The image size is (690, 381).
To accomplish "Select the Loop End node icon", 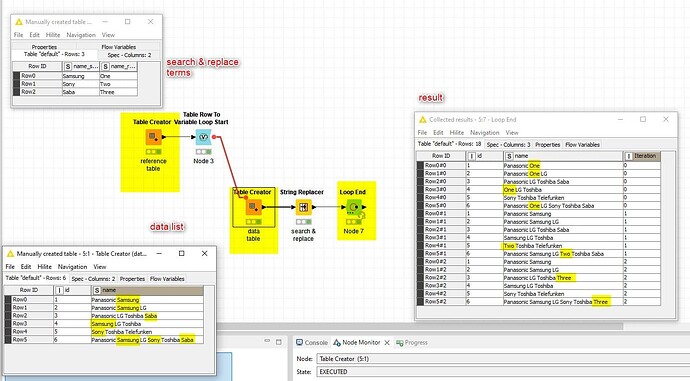I will tap(354, 207).
